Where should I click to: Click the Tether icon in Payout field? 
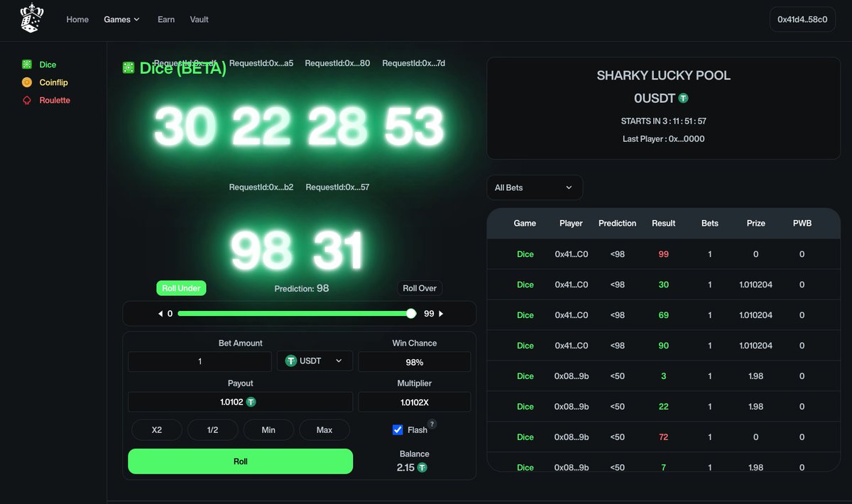point(251,402)
